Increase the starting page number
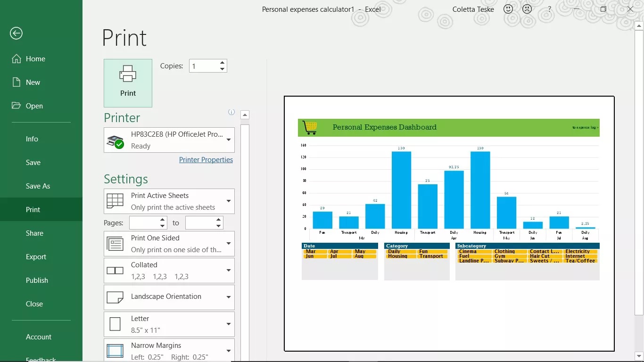Image resolution: width=644 pixels, height=362 pixels. 163,220
